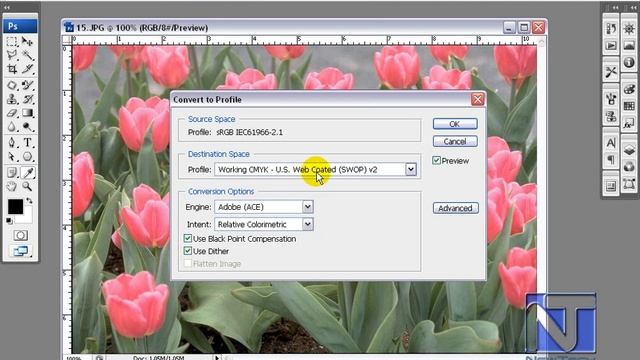Viewport: 640px width, 360px height.
Task: Open the History panel icon
Action: tap(611, 29)
